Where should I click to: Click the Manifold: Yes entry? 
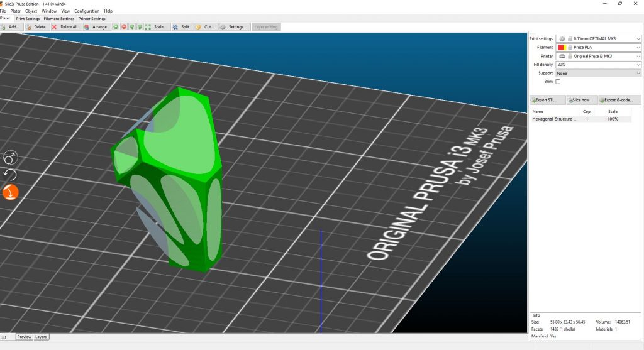click(x=544, y=336)
